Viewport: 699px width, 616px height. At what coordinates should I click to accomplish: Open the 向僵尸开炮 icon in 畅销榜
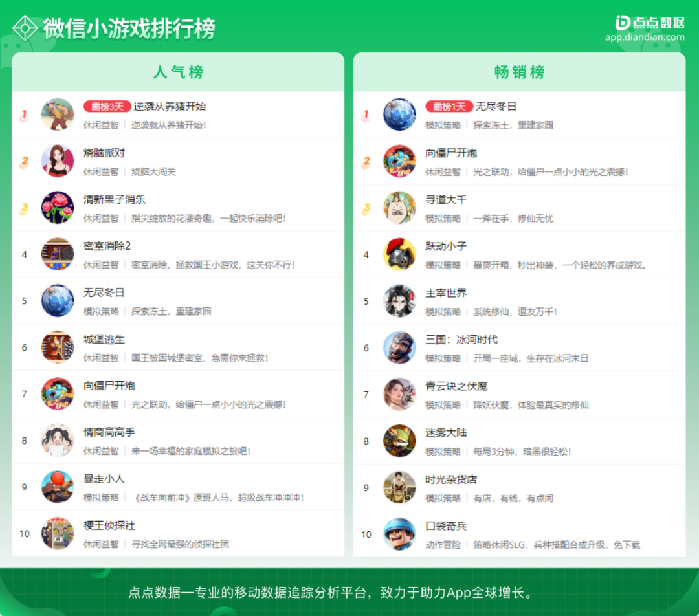[399, 161]
